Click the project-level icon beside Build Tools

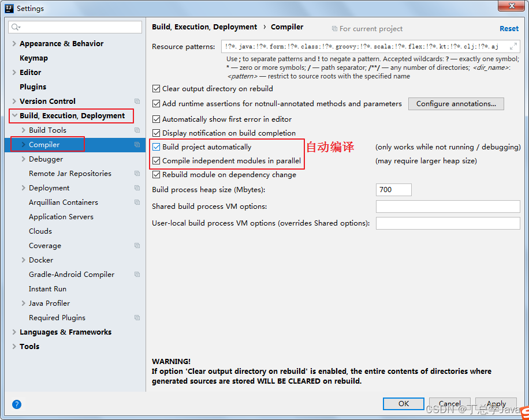[137, 130]
